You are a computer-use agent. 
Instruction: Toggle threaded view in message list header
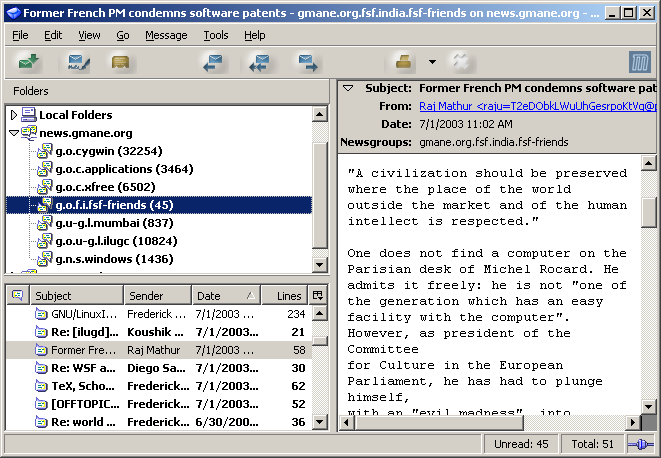[17, 296]
